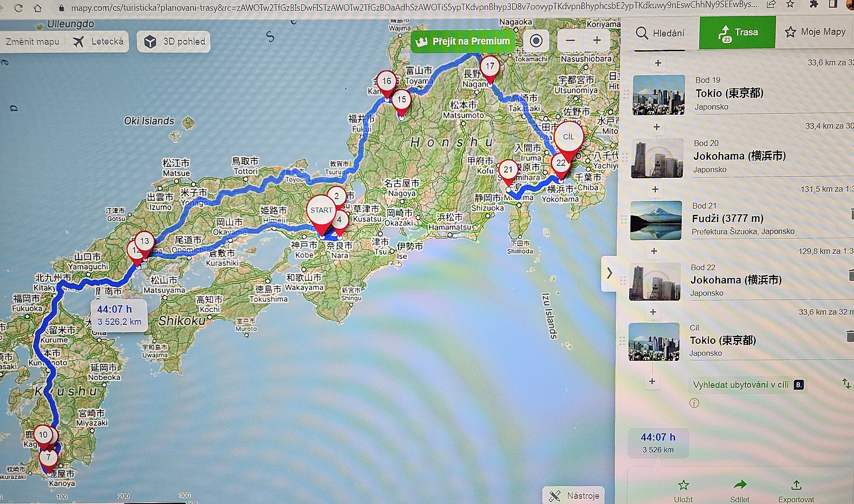Center the map on current location
This screenshot has width=854, height=504.
tap(536, 41)
